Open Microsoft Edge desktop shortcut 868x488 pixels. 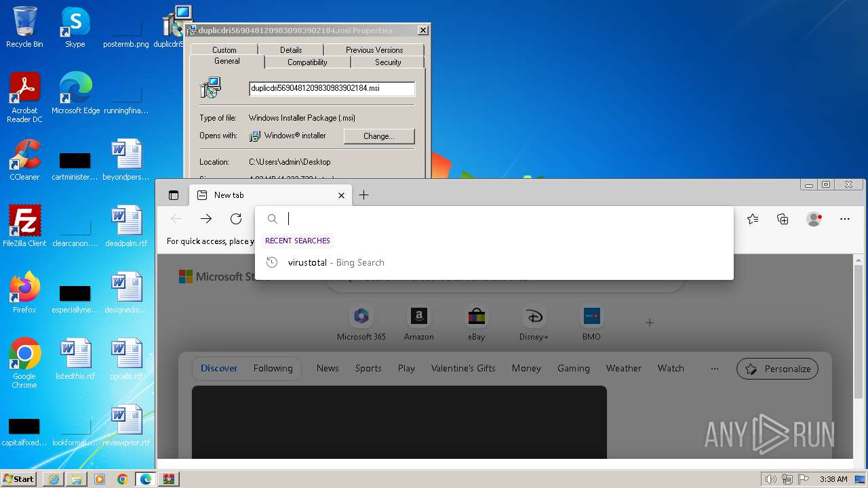pyautogui.click(x=75, y=94)
